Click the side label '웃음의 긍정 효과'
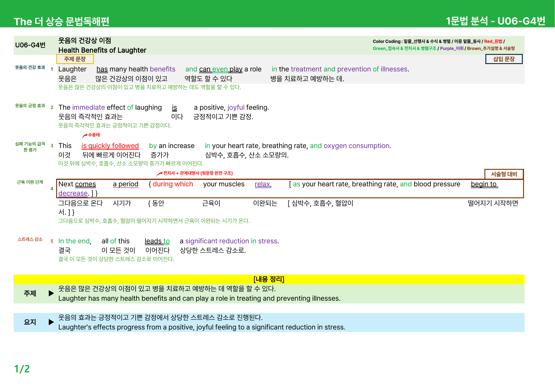 [30, 106]
